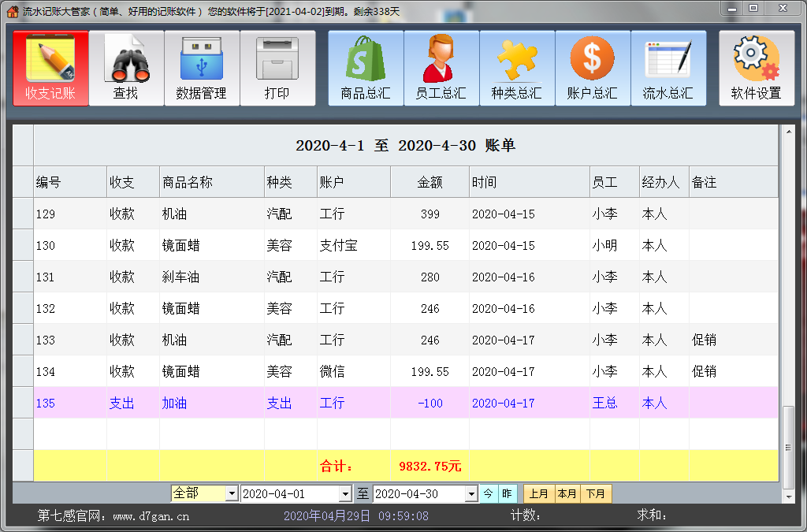Image resolution: width=807 pixels, height=532 pixels.
Task: Click the 数据管理 USB drive icon
Action: click(x=202, y=68)
